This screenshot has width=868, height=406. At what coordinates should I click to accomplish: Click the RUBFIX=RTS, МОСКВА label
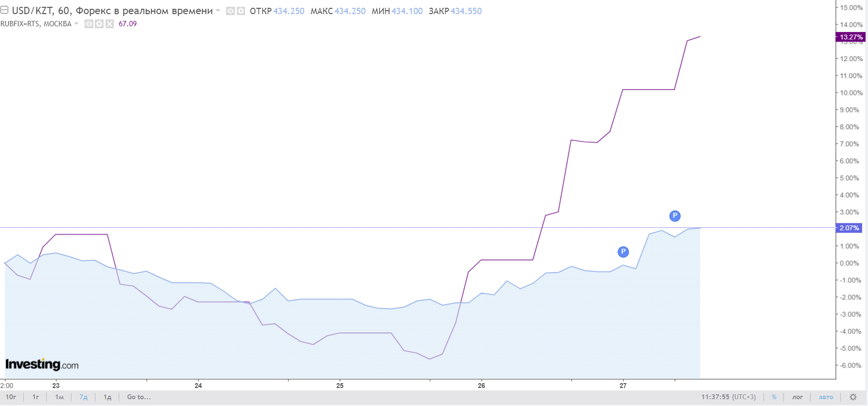pos(36,24)
